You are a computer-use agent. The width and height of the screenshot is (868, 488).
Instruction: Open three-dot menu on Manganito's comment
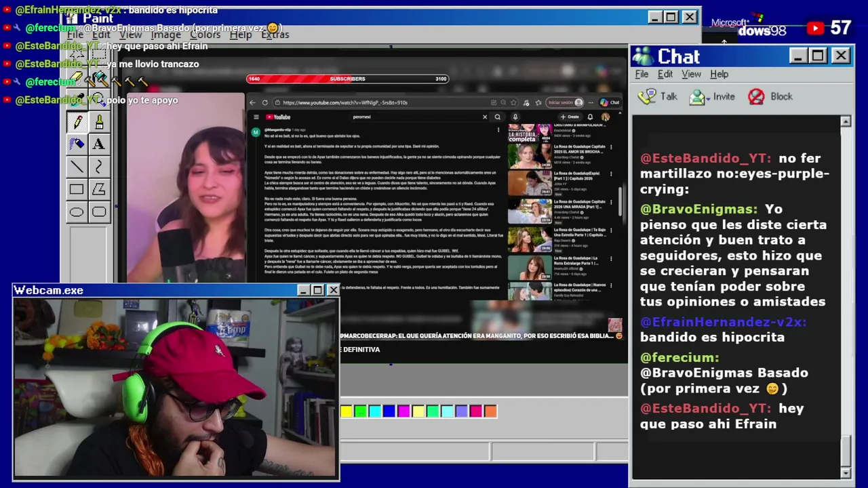click(x=498, y=129)
